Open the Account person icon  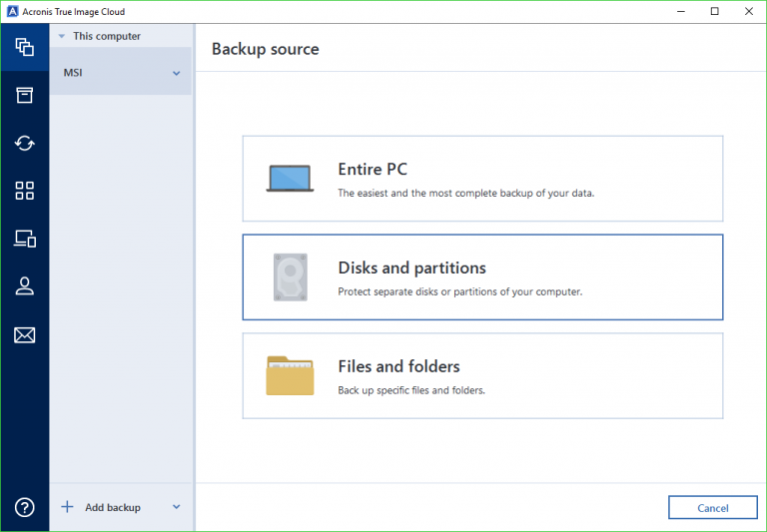(x=24, y=286)
